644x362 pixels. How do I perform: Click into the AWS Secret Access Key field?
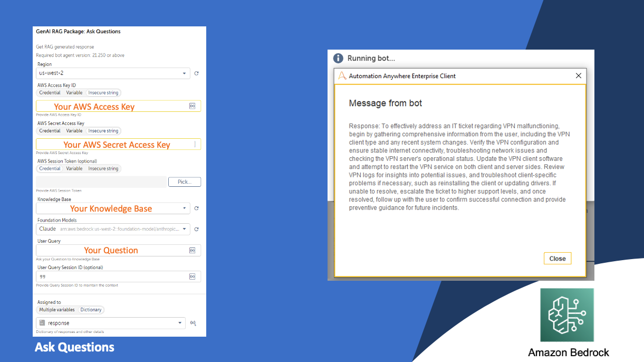click(118, 144)
